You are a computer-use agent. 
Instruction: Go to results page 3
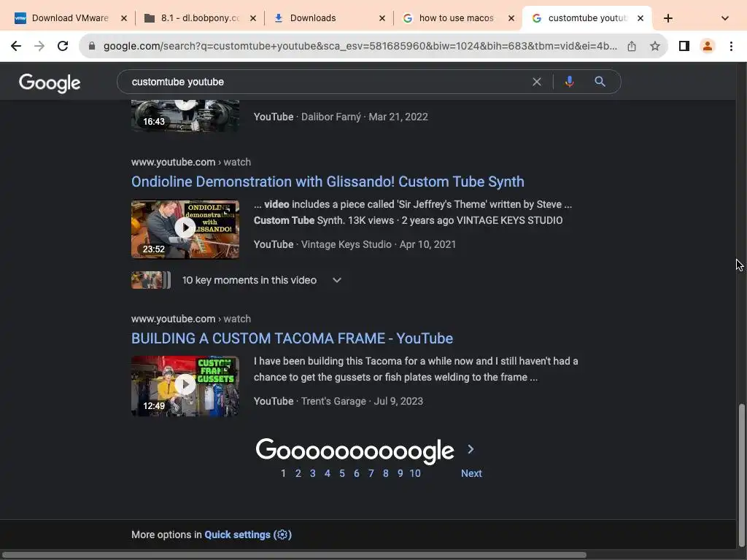point(312,473)
